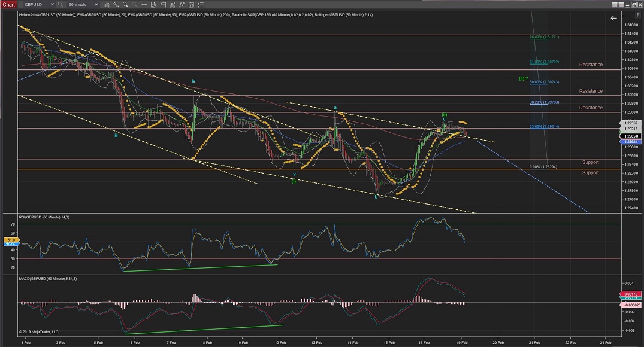Select the HeikenAshi8 indicator label text
Screen dimensions: 644x347
(x=47, y=15)
